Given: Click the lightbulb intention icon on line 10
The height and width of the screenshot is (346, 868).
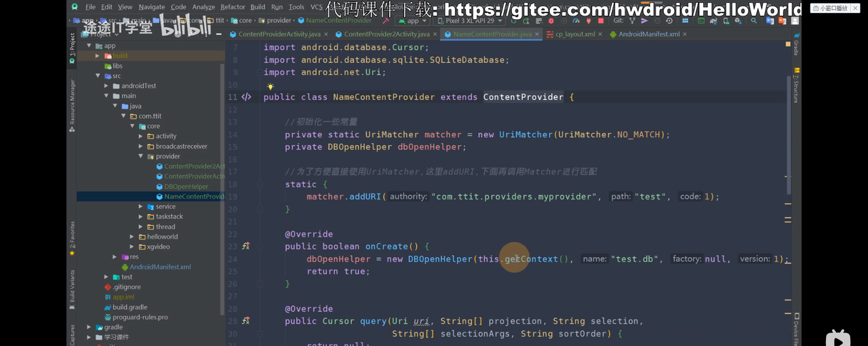Looking at the screenshot, I should tap(270, 86).
